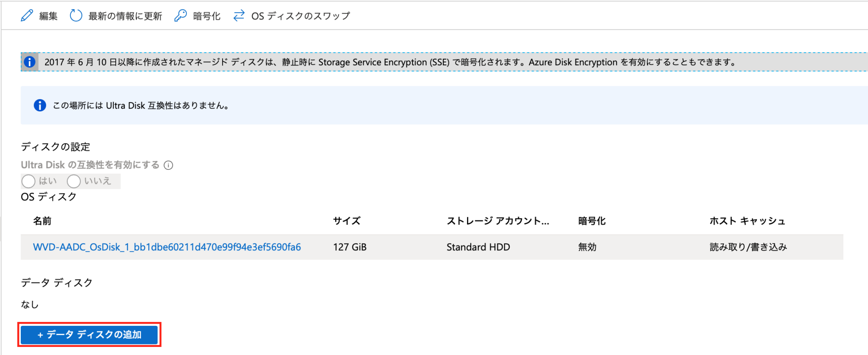Click the データ ディスクの追加 button
This screenshot has height=355, width=868.
(x=89, y=335)
